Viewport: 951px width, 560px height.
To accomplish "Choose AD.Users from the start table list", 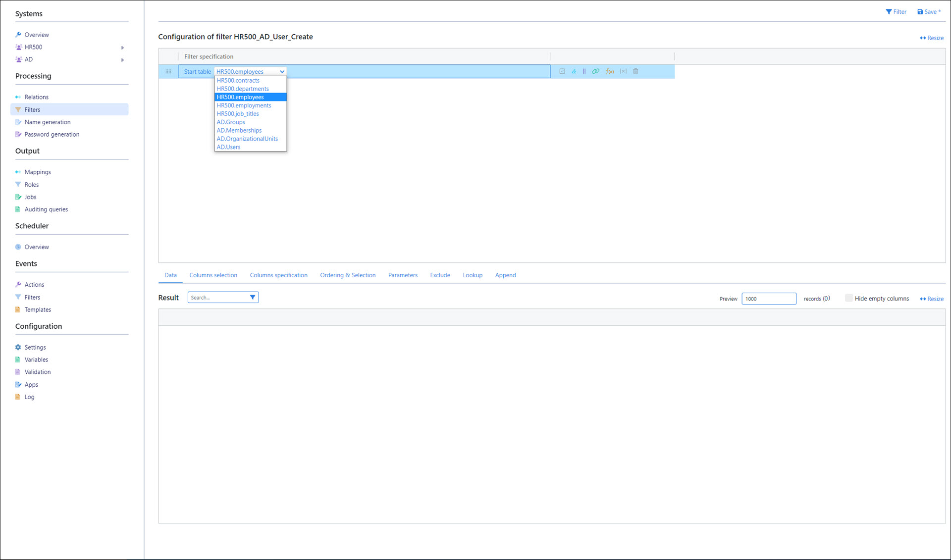I will tap(228, 147).
